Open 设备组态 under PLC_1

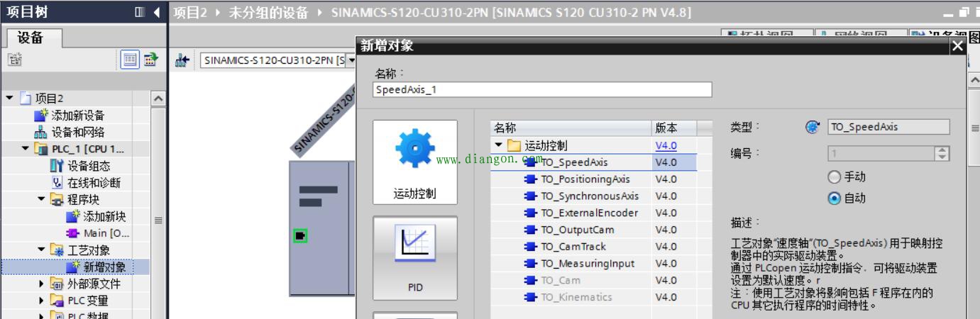click(x=88, y=166)
